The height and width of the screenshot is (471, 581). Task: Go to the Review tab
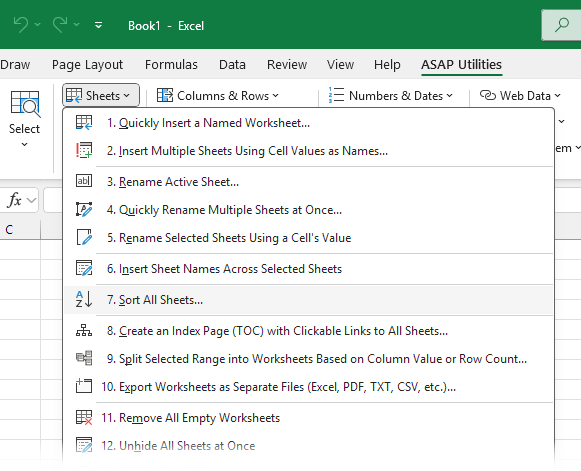tap(287, 64)
